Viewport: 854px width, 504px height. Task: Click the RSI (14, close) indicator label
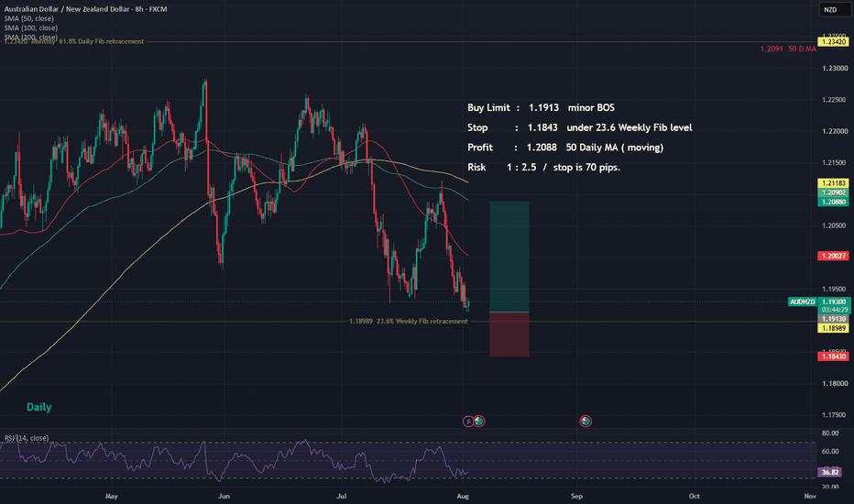point(27,438)
